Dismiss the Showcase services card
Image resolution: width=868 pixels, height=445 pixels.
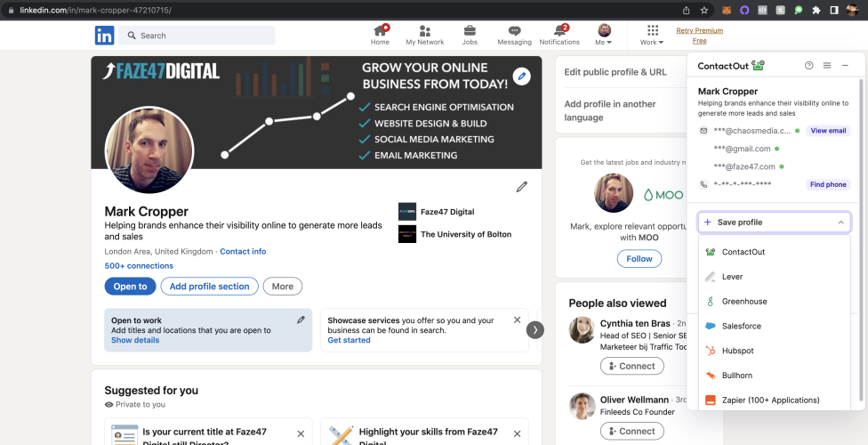tap(517, 320)
